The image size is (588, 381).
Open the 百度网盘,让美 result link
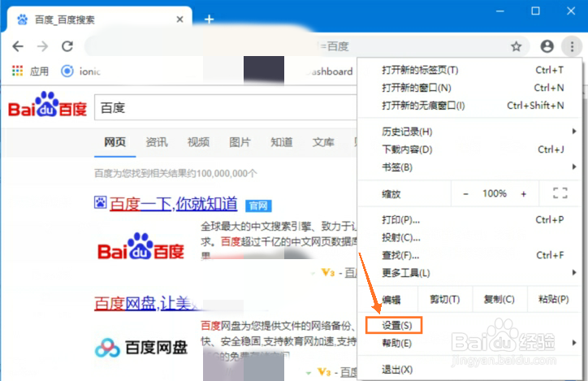pos(148,303)
